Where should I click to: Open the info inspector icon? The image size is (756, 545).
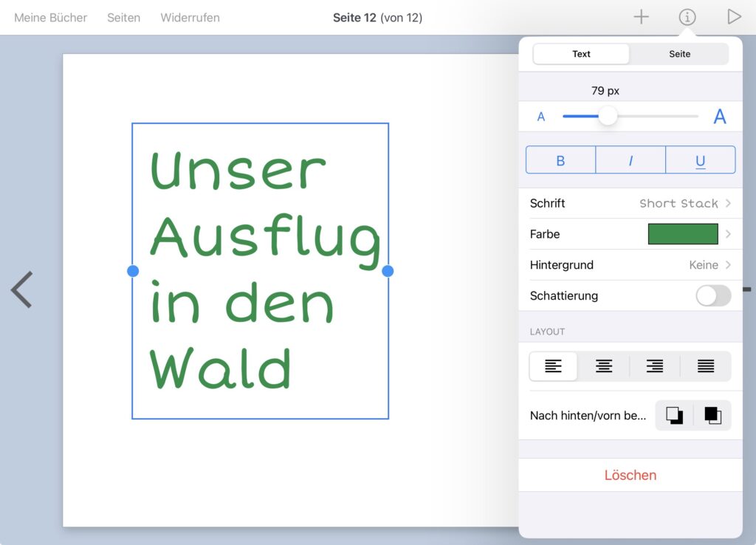(687, 18)
